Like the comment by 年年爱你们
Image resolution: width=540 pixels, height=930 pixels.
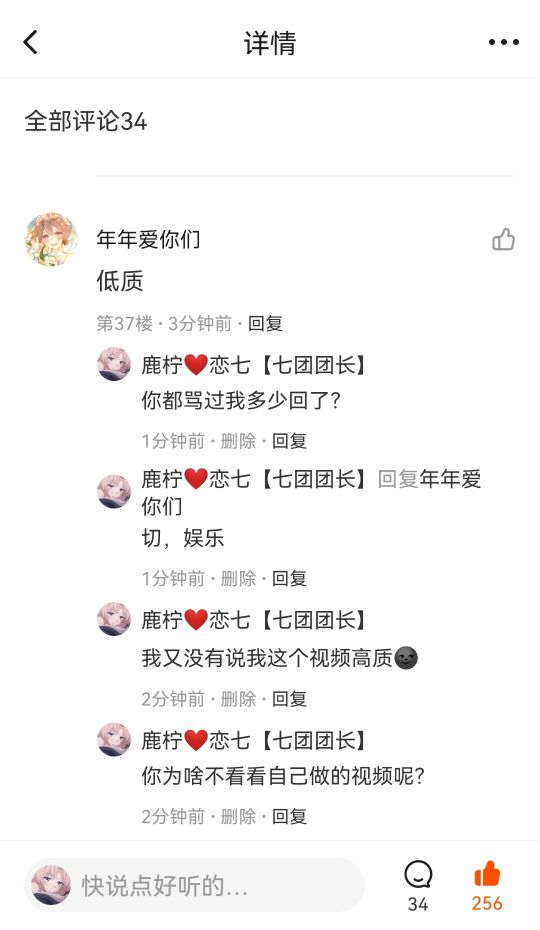coord(503,240)
